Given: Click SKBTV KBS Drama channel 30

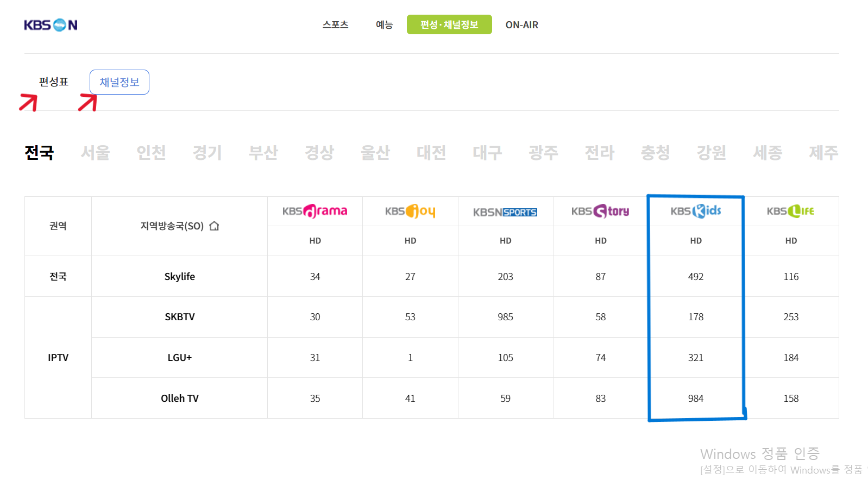Looking at the screenshot, I should tap(315, 317).
